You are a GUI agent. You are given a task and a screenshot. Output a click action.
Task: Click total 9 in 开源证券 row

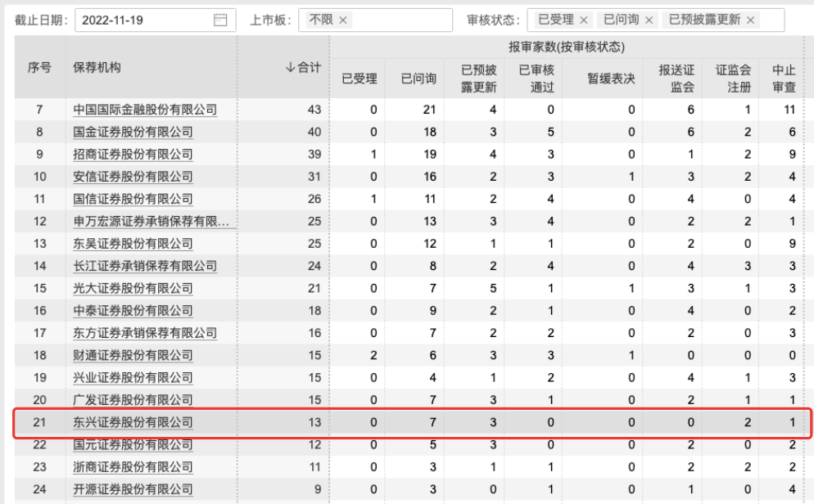coord(318,489)
